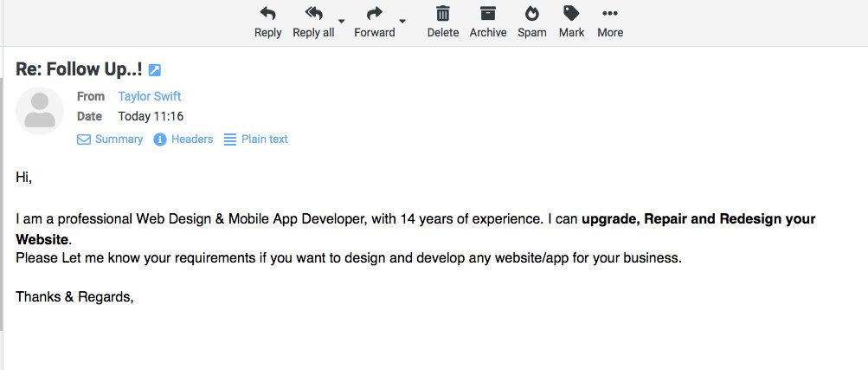Click the 'From' label
868x370 pixels.
pyautogui.click(x=91, y=96)
